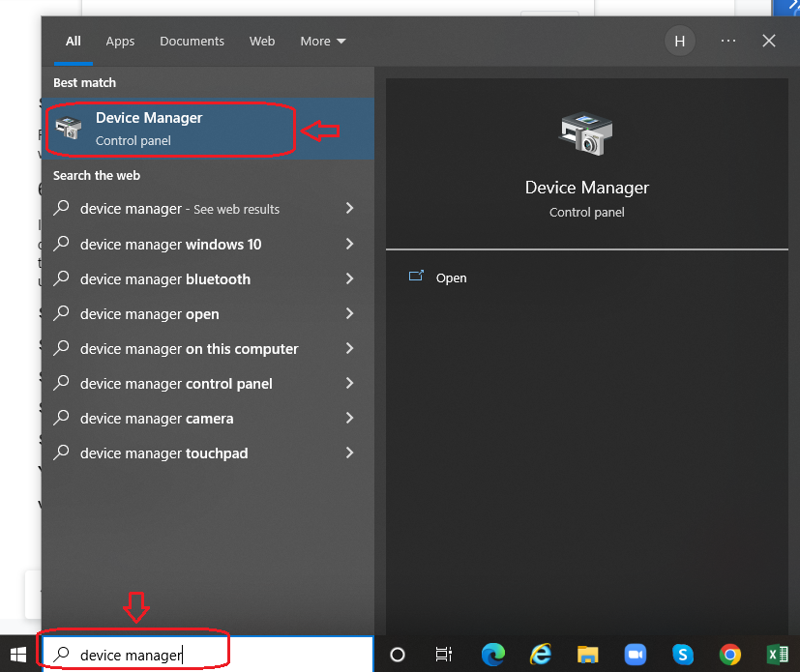Switch to the All search tab

click(x=73, y=42)
